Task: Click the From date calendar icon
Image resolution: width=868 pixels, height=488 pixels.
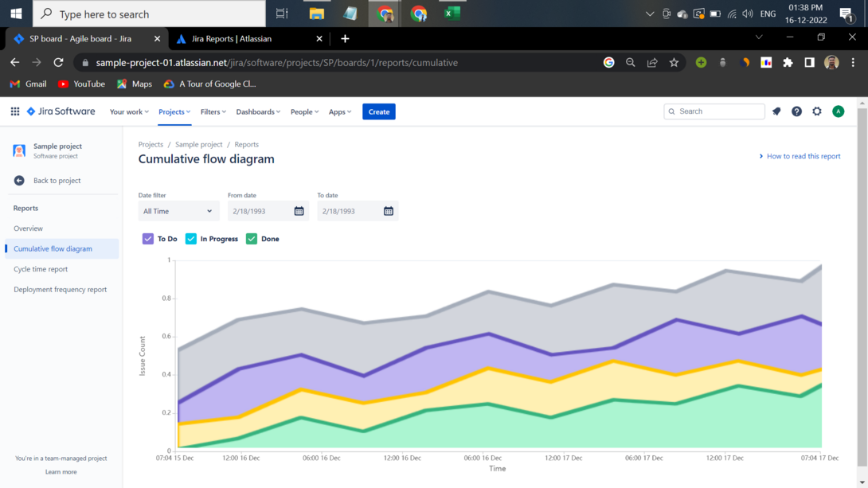Action: click(x=299, y=211)
